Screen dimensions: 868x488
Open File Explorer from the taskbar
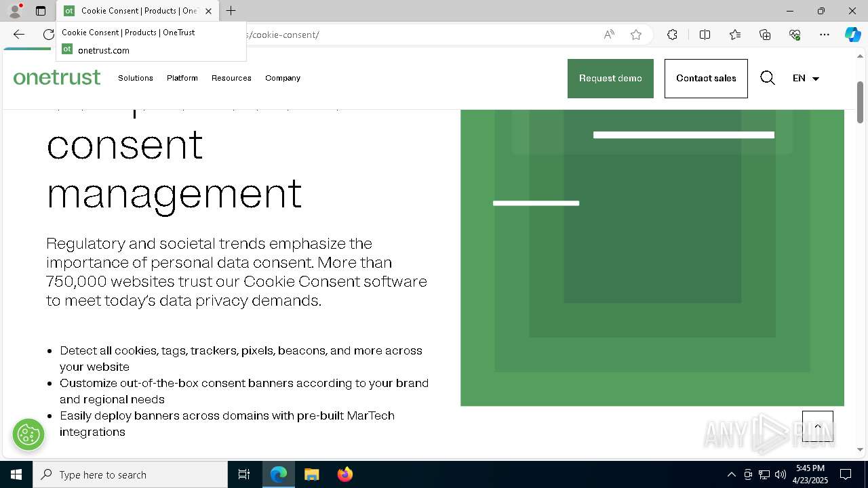311,474
